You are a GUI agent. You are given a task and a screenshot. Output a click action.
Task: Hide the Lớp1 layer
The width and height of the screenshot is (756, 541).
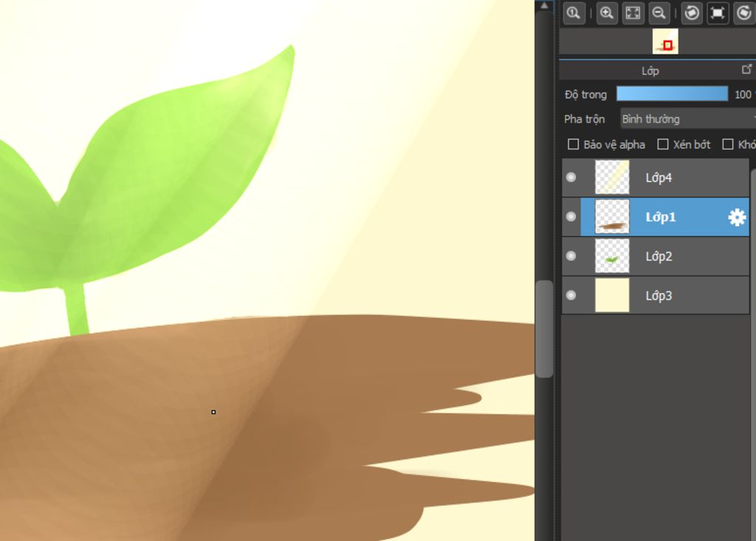coord(571,216)
